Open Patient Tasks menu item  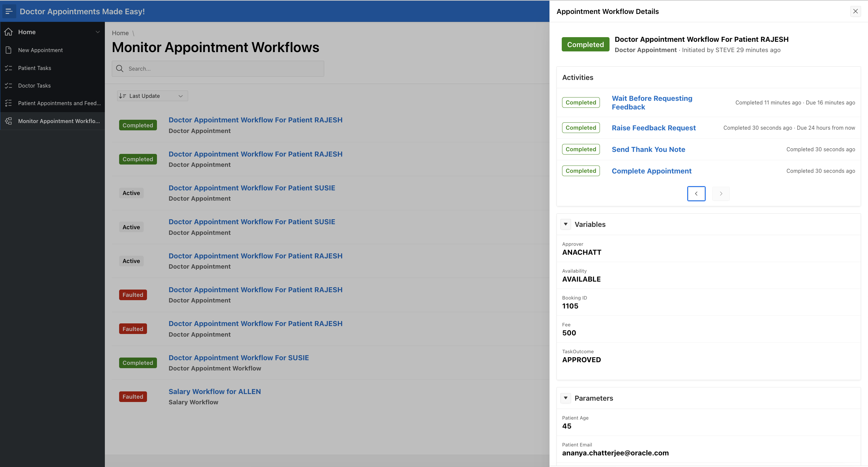pyautogui.click(x=35, y=68)
